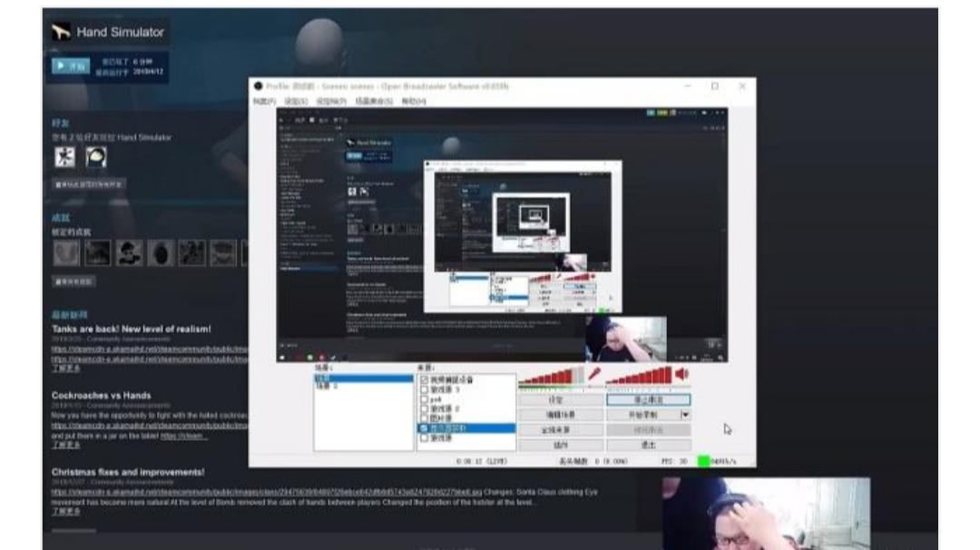Image resolution: width=980 pixels, height=550 pixels.
Task: Click the green stream status square in OBS
Action: pyautogui.click(x=703, y=461)
